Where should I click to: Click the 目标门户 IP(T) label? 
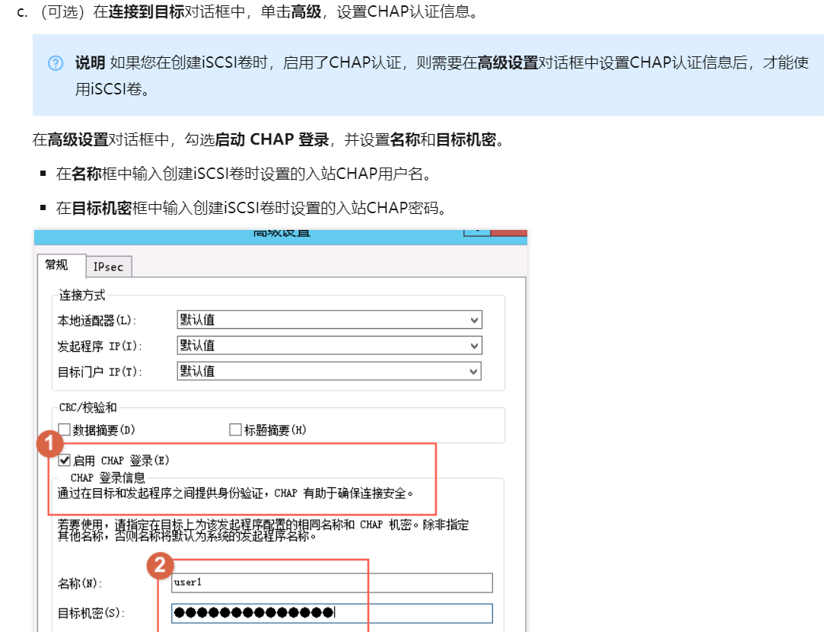coord(100,372)
